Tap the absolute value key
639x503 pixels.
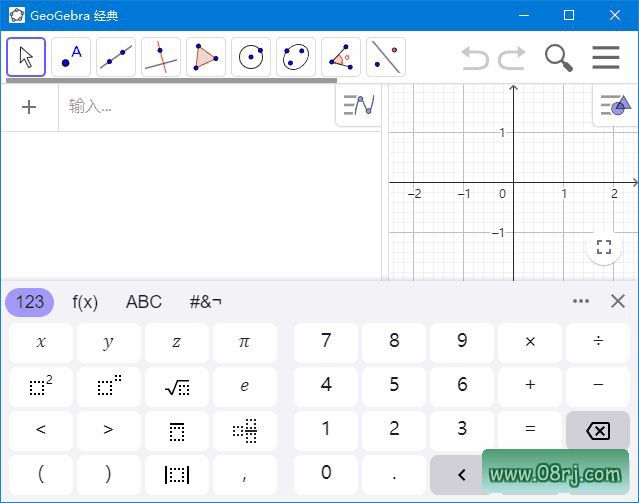(x=177, y=474)
